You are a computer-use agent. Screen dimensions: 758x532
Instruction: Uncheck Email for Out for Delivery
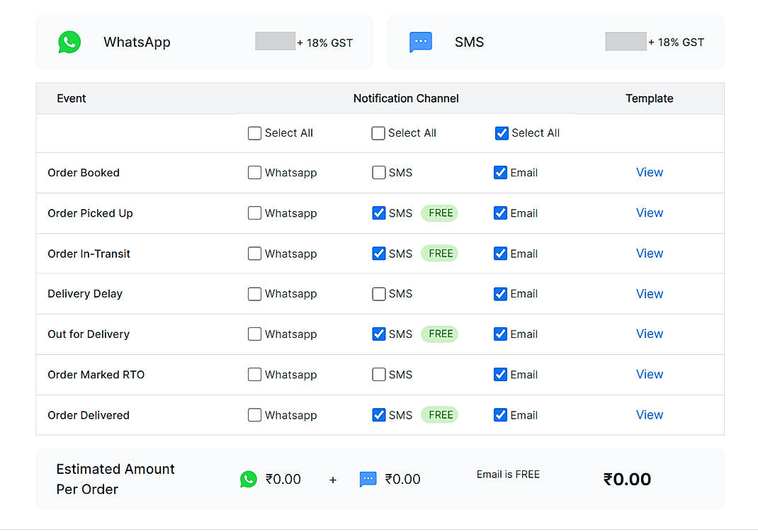500,334
